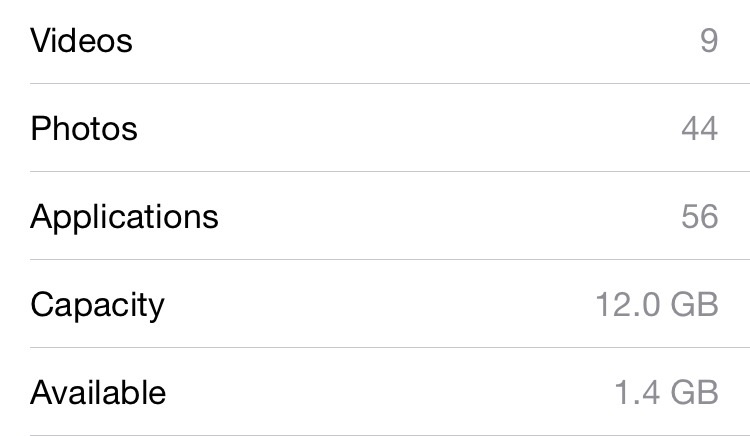Tap the Videos label

coord(81,41)
